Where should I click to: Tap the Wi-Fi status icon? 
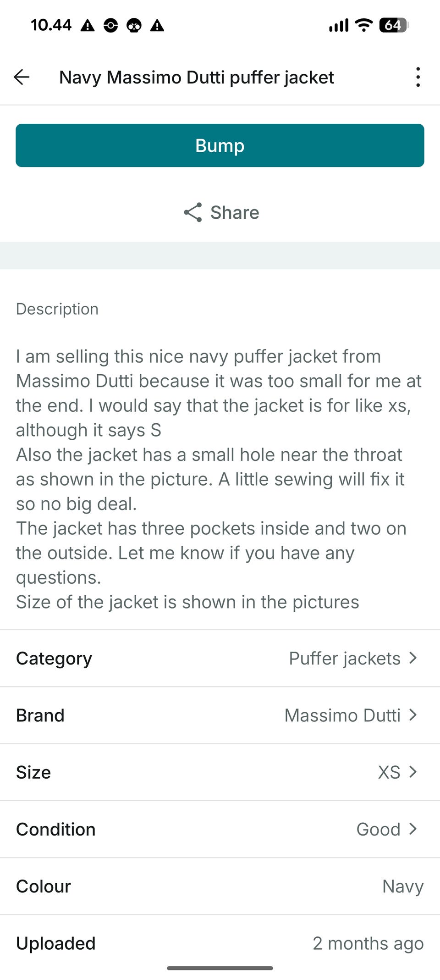(364, 25)
